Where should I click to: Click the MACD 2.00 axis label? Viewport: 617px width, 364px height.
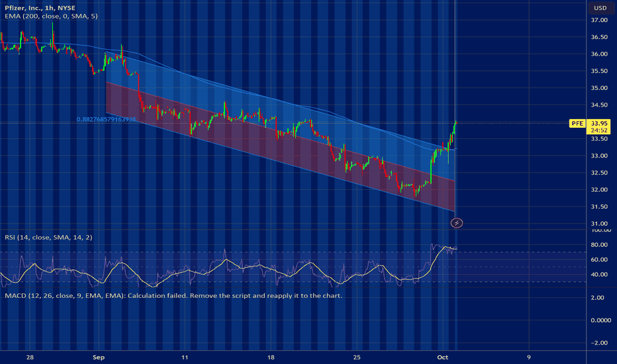(x=597, y=298)
